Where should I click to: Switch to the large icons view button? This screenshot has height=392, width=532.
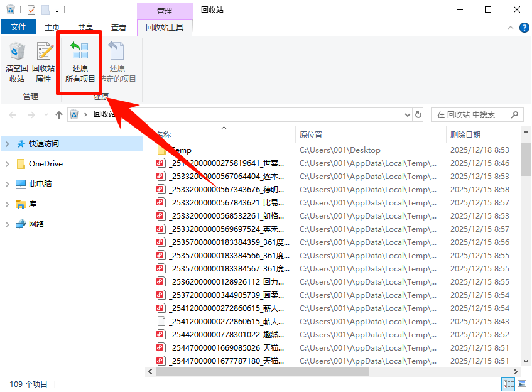click(521, 384)
